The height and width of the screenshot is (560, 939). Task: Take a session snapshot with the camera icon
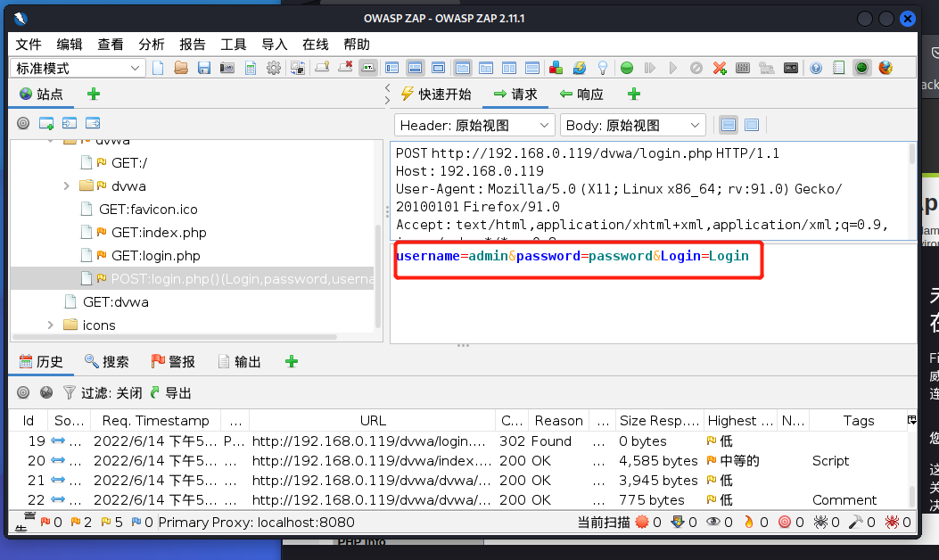coord(227,69)
